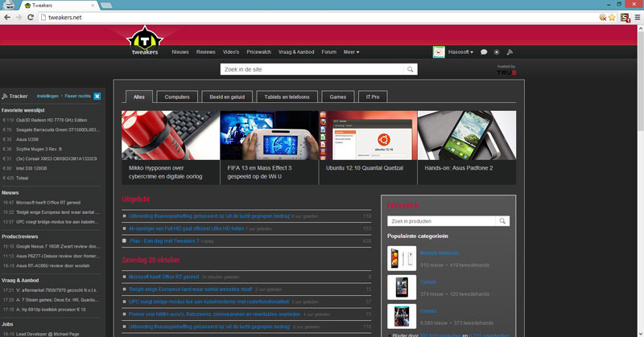Viewport: 644px width, 337px height.
Task: Open Pricewatch in the navigation bar
Action: point(258,52)
